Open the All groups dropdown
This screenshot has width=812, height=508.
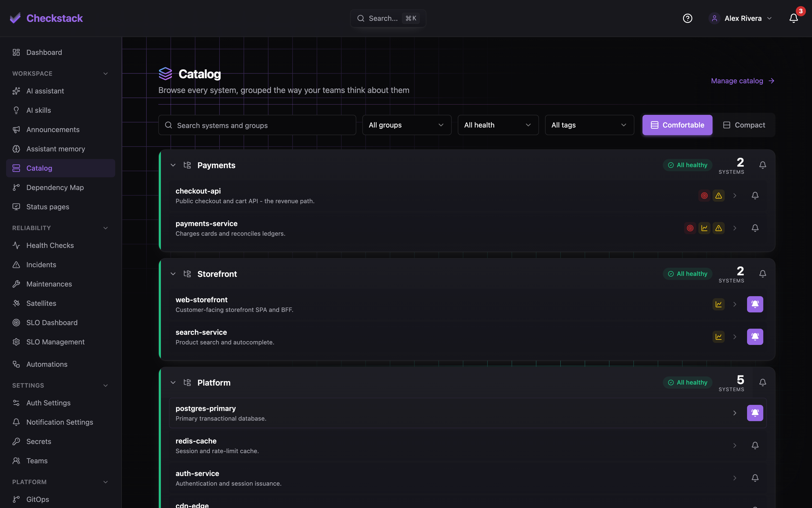[x=407, y=125]
